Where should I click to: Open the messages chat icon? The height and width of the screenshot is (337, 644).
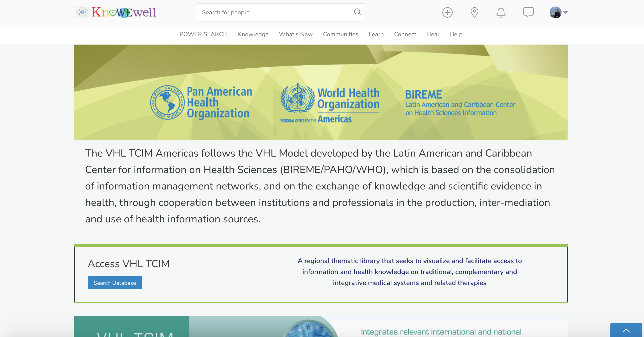tap(528, 12)
